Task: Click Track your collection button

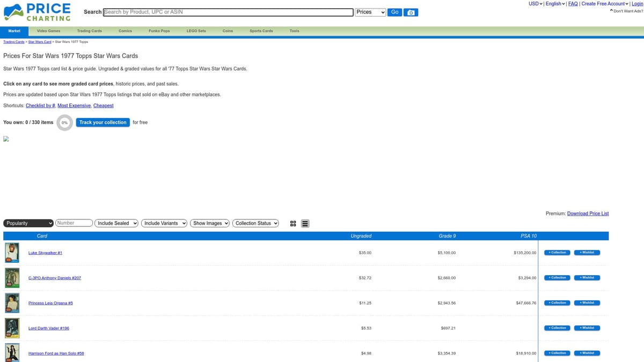Action: 103,122
